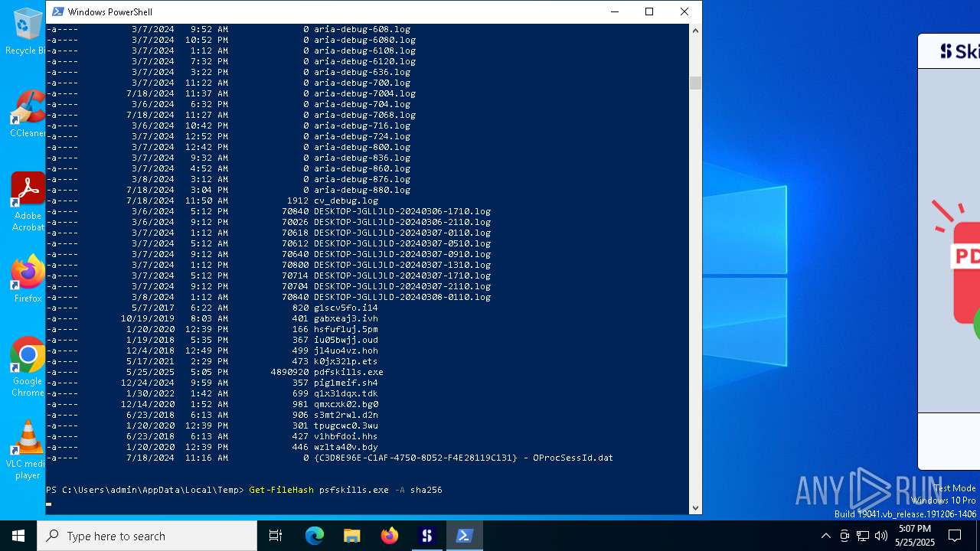Click the OProcSessId.dat file entry
The image size is (980, 551).
click(x=463, y=458)
